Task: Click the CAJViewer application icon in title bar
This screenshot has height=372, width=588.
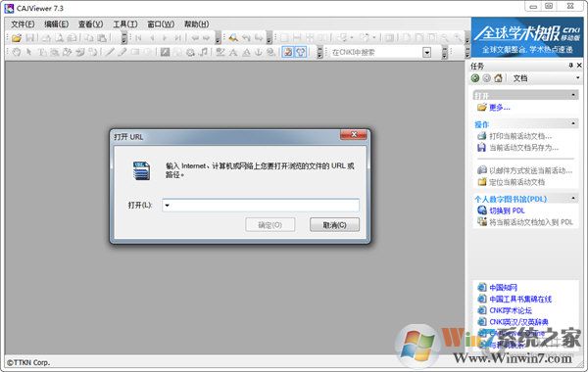Action: (9, 8)
